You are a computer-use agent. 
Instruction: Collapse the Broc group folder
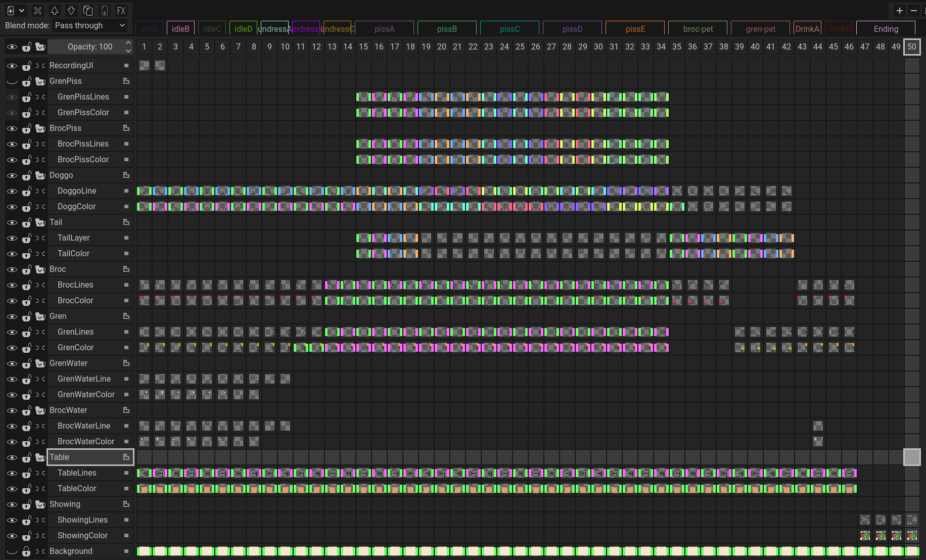pos(40,269)
